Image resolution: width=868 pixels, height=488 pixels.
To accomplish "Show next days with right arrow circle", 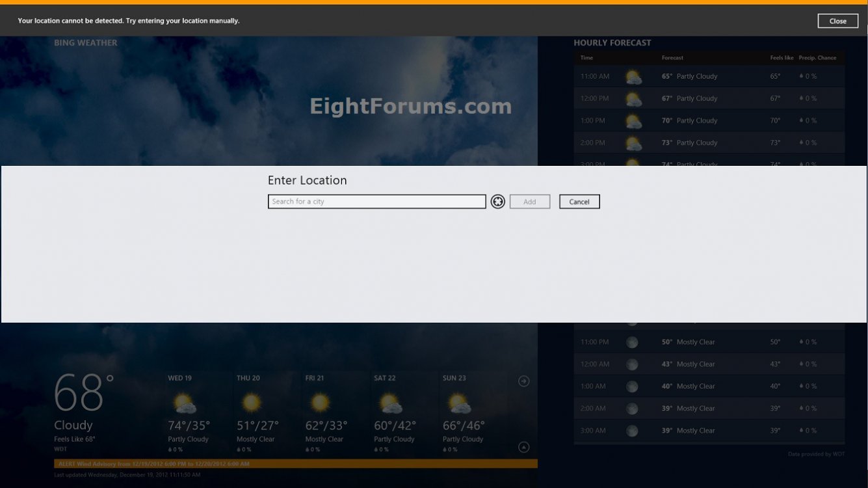I will 523,381.
